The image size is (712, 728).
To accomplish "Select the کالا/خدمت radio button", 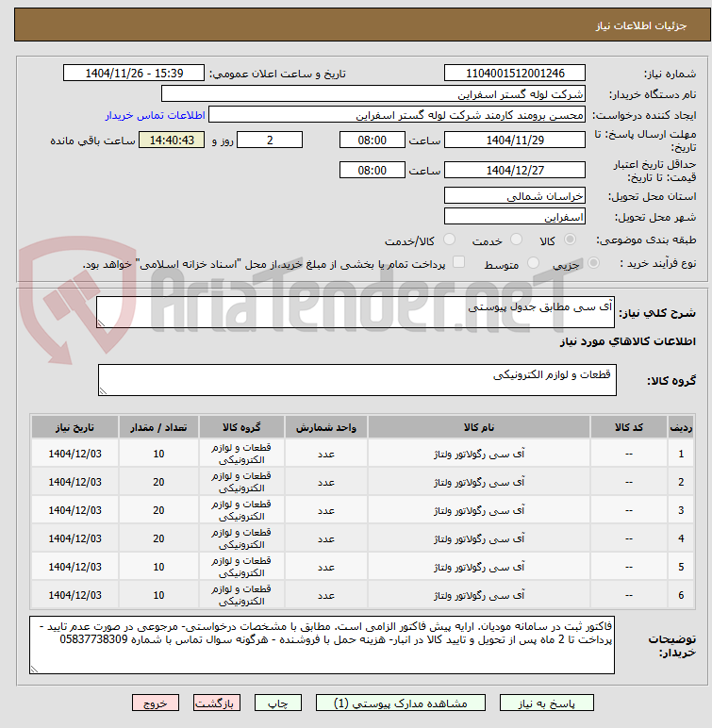I will pyautogui.click(x=449, y=240).
